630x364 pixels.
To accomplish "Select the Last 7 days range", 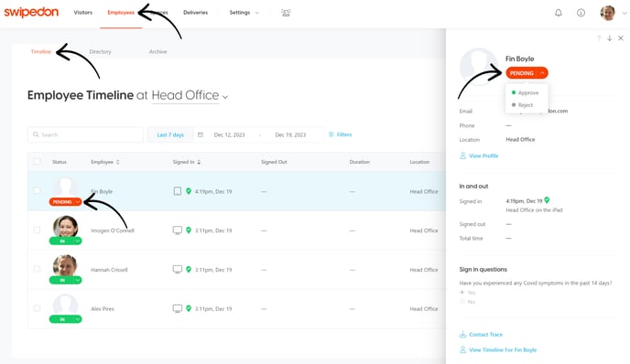I will coord(170,134).
